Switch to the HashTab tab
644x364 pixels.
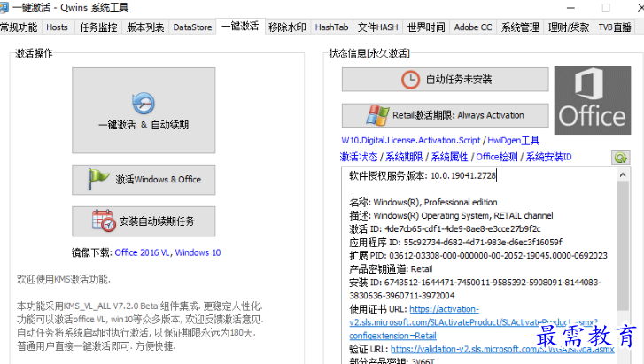tap(331, 27)
